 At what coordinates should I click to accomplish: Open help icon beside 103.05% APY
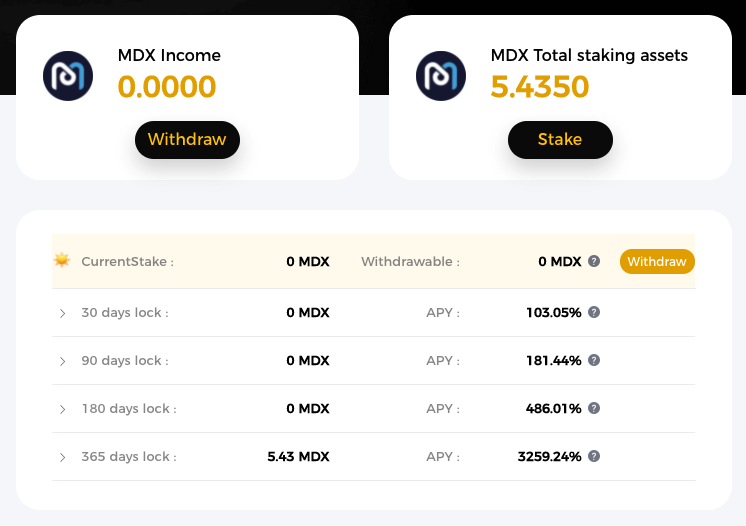594,312
